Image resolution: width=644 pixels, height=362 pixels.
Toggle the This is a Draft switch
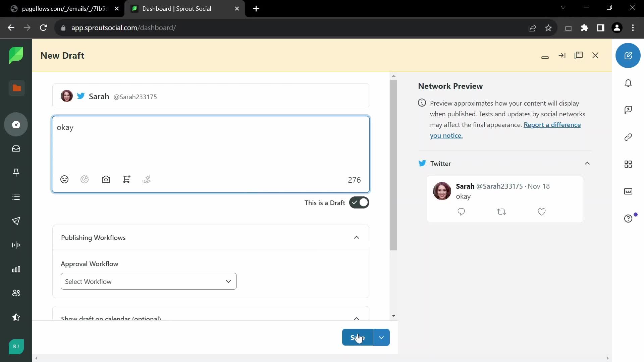click(x=360, y=202)
